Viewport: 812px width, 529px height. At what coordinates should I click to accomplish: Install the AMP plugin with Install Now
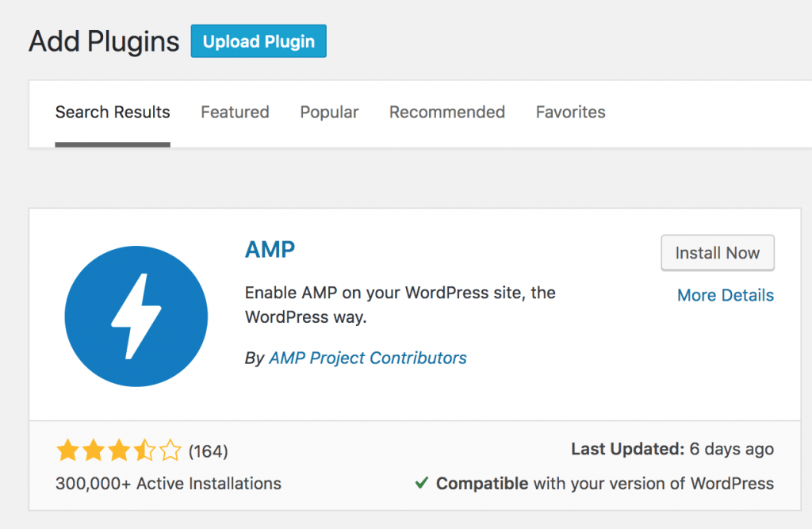[x=717, y=253]
